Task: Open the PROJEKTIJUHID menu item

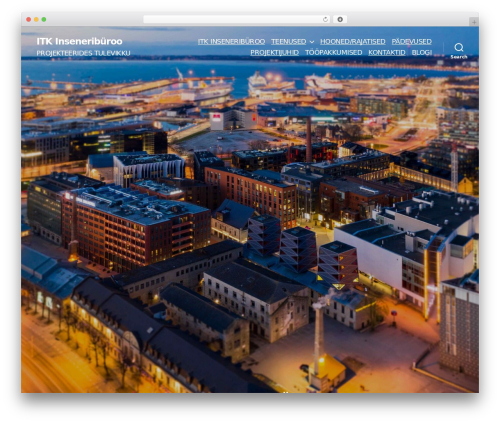Action: [274, 53]
